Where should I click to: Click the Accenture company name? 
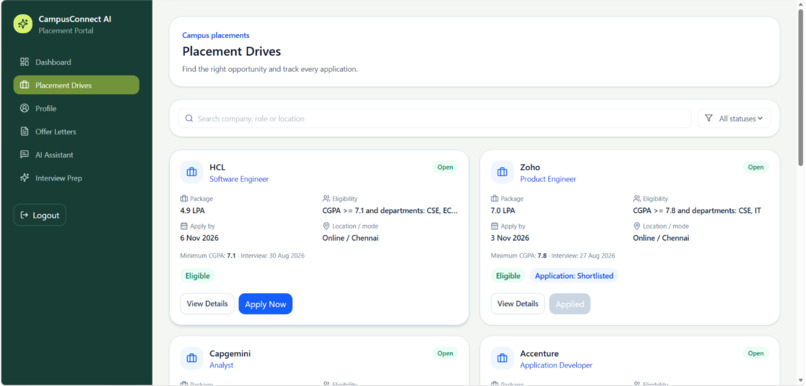point(539,353)
